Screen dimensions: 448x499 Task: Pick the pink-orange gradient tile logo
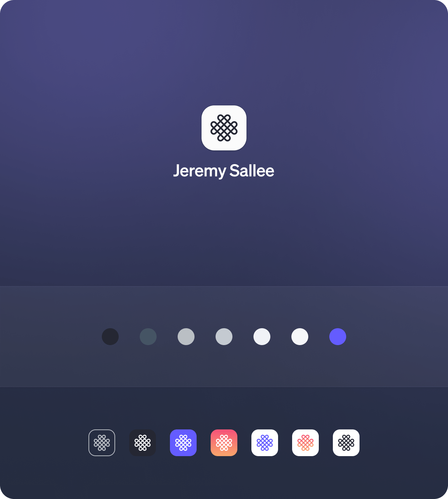pyautogui.click(x=224, y=443)
